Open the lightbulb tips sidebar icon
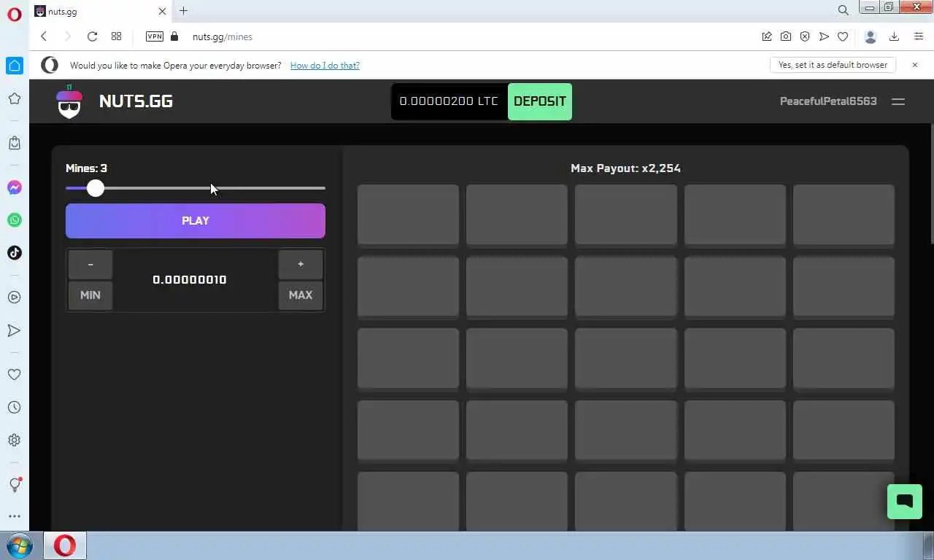This screenshot has width=934, height=560. (x=14, y=484)
